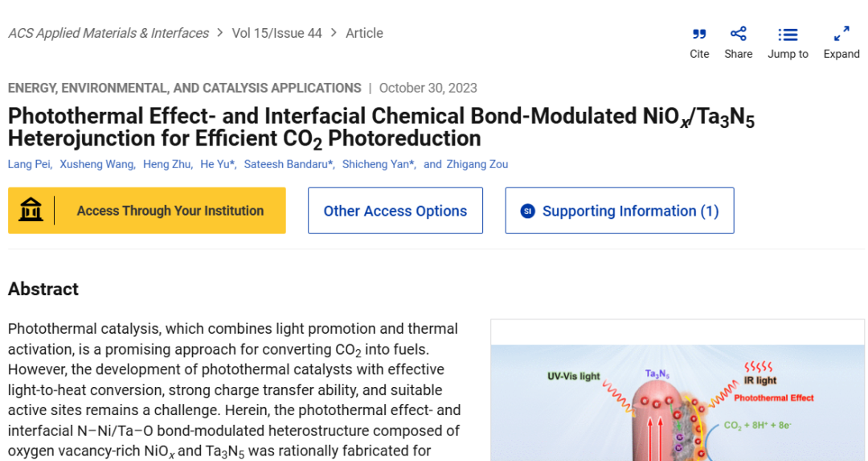Click Access Through Your Institution button
This screenshot has width=868, height=461.
tap(170, 211)
